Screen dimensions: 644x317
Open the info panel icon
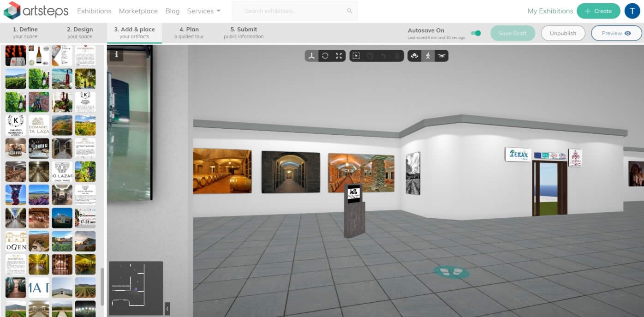(116, 55)
